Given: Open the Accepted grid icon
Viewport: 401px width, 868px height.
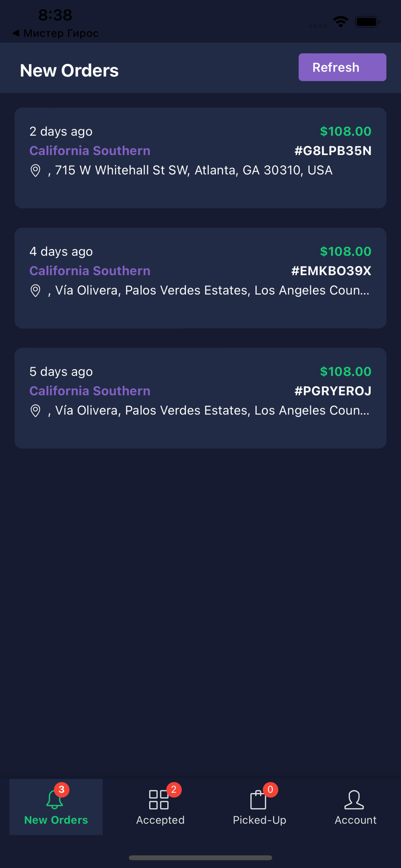Looking at the screenshot, I should click(159, 799).
